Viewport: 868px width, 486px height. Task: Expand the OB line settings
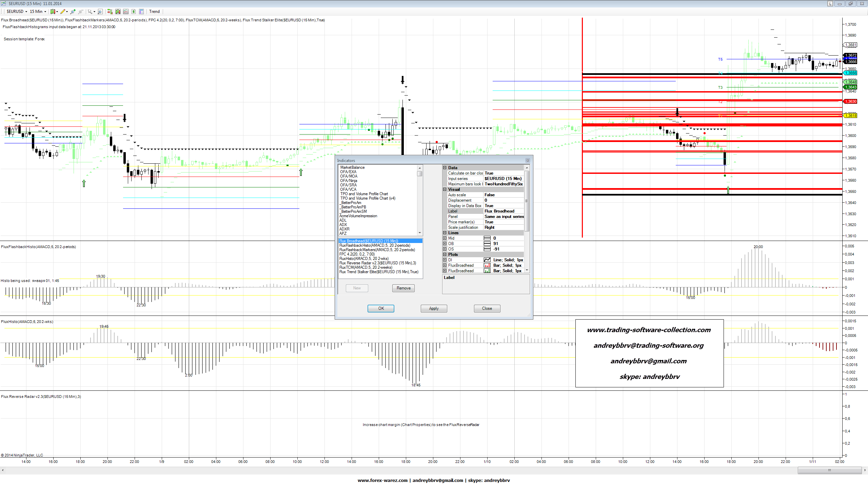(445, 244)
